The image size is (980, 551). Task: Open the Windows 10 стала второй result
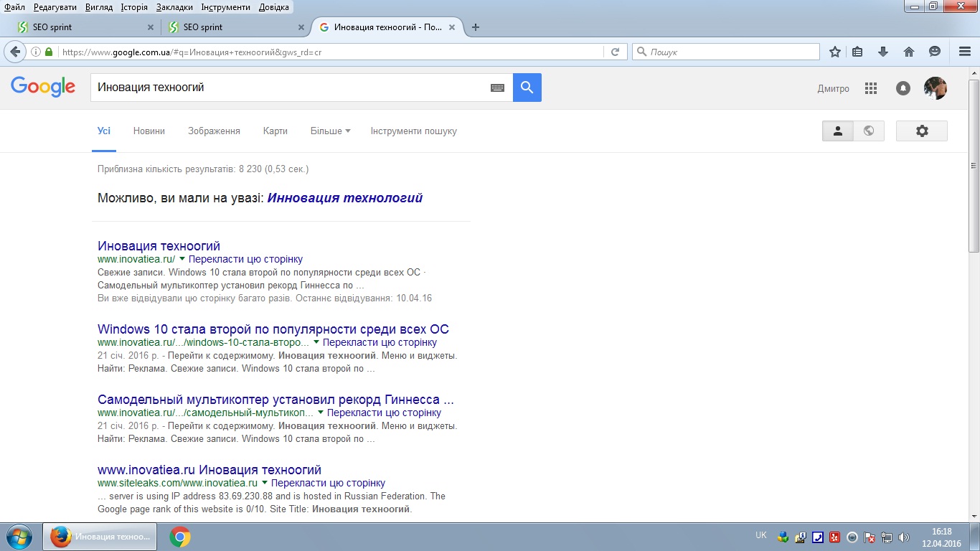[273, 329]
